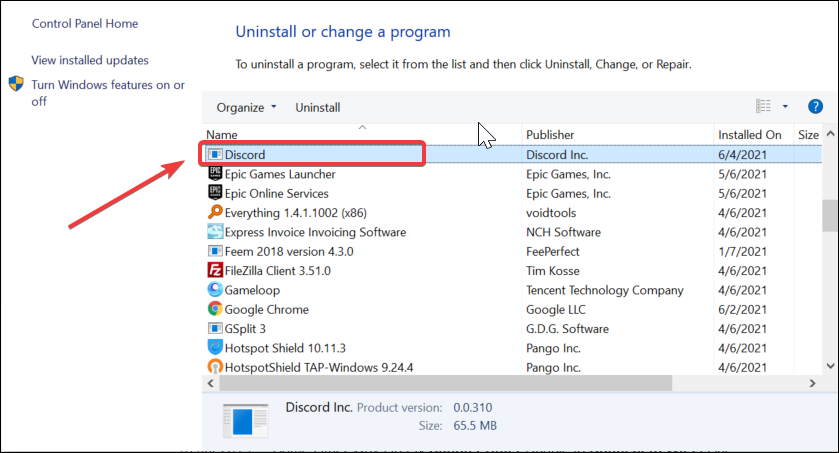Open Turn Windows features on or off
The image size is (839, 453).
click(x=108, y=93)
